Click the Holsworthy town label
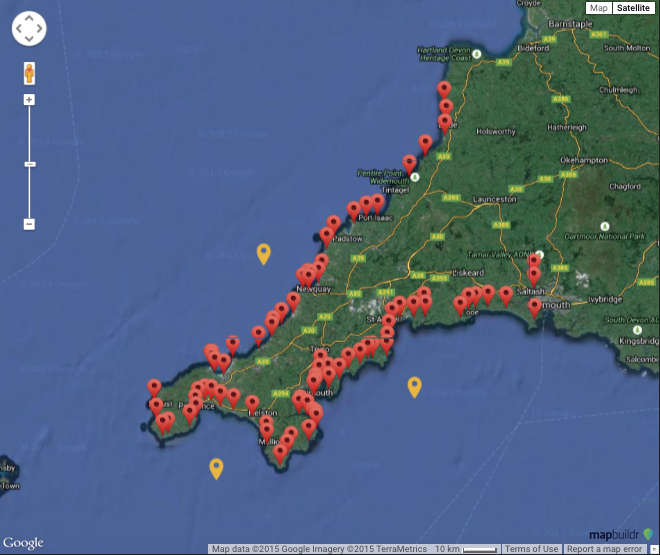 495,131
